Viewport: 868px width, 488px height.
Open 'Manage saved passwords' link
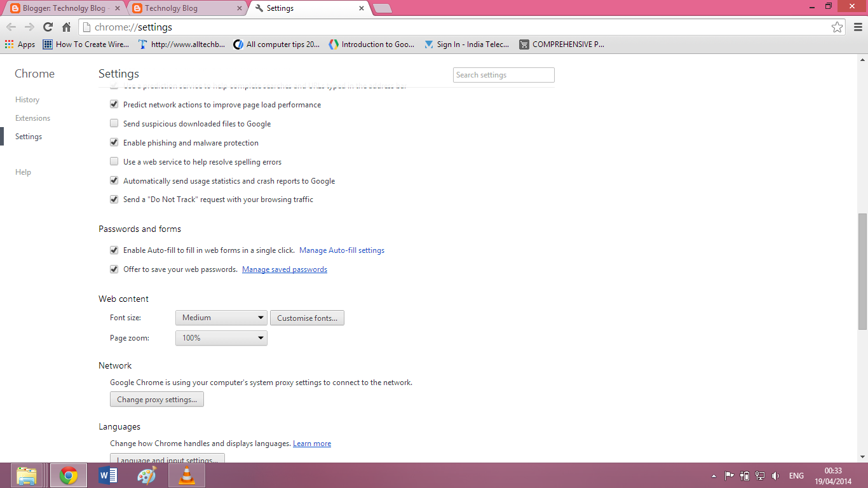285,269
